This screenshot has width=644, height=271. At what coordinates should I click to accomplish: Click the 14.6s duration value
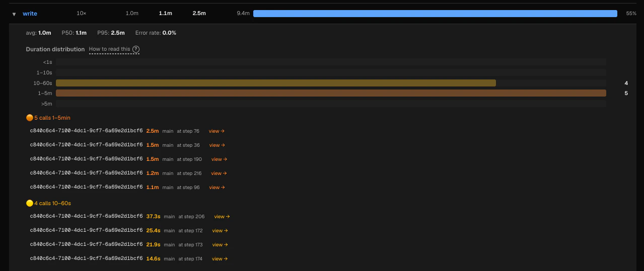click(154, 259)
